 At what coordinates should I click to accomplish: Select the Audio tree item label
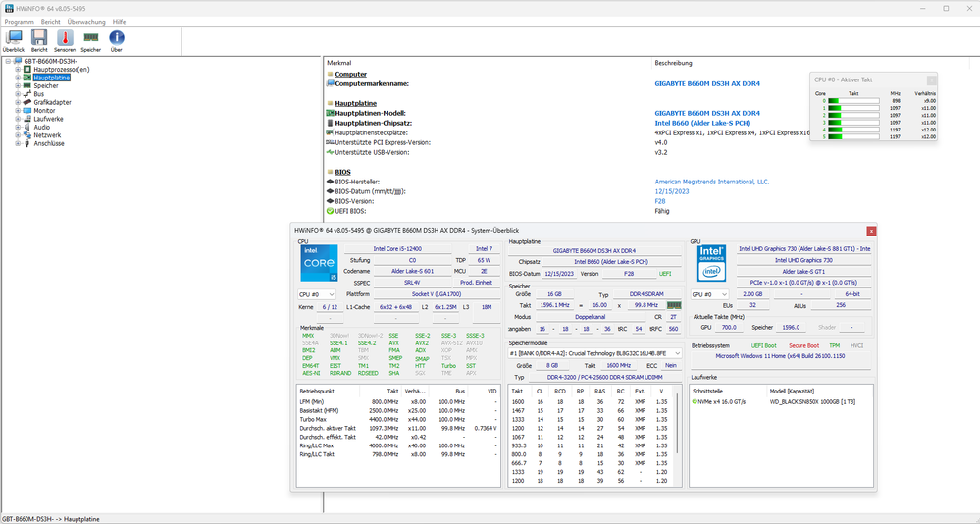click(x=42, y=127)
